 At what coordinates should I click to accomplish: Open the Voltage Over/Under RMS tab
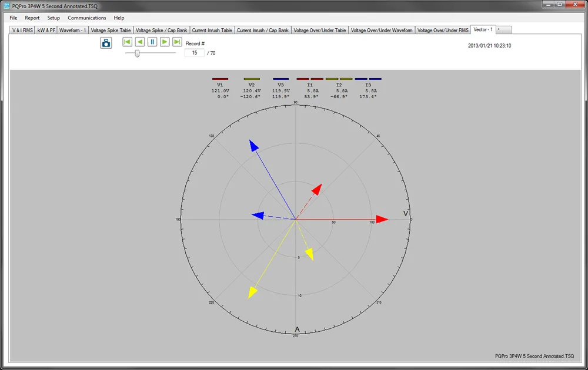pyautogui.click(x=443, y=31)
